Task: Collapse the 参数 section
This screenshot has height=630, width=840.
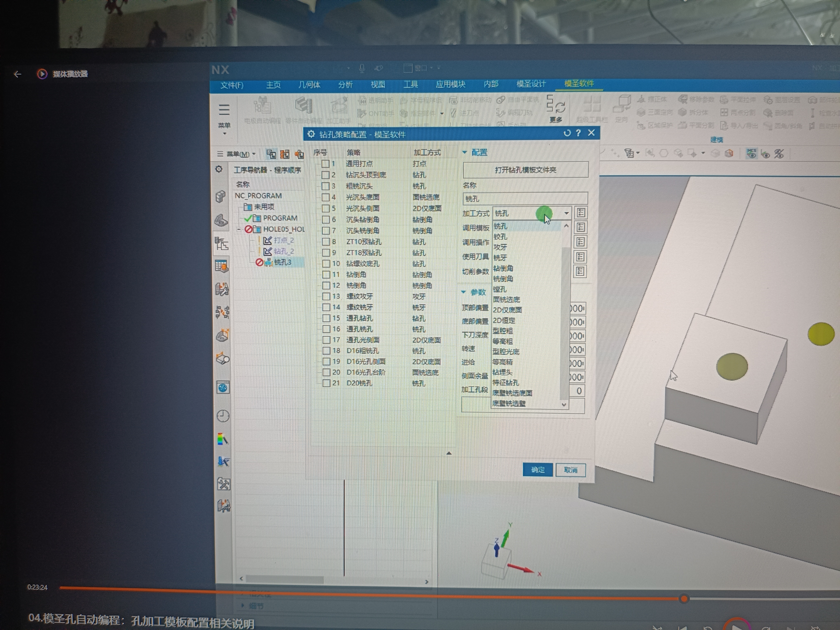Action: click(463, 292)
